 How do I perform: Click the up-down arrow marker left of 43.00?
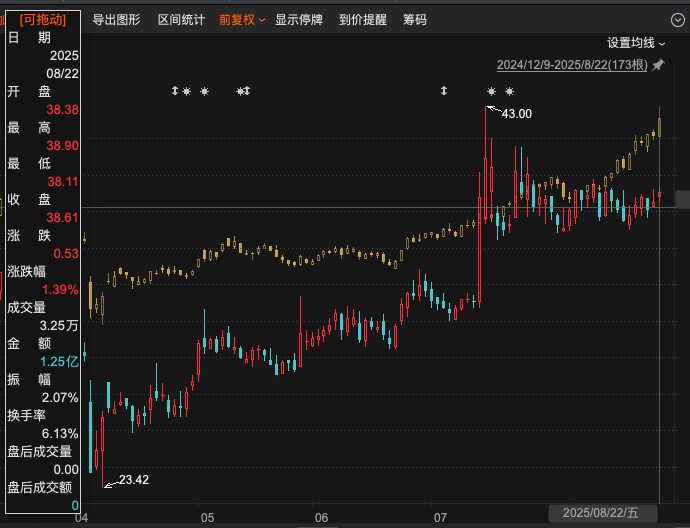pyautogui.click(x=444, y=92)
